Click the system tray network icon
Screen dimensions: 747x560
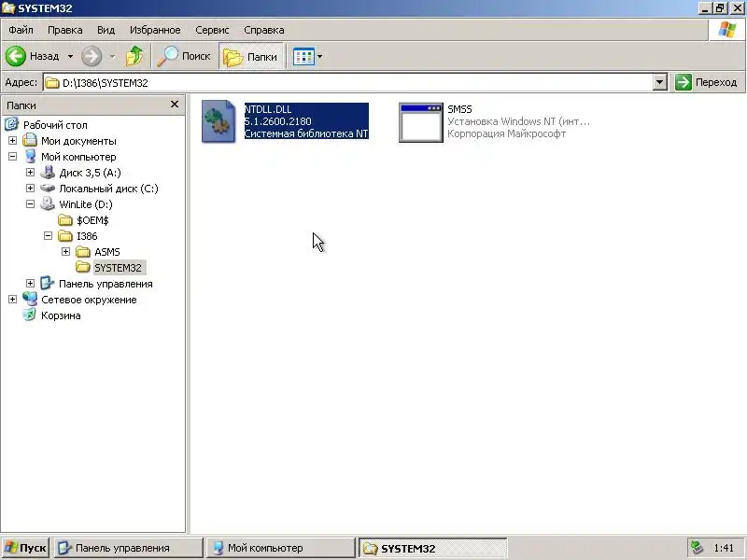coord(697,548)
